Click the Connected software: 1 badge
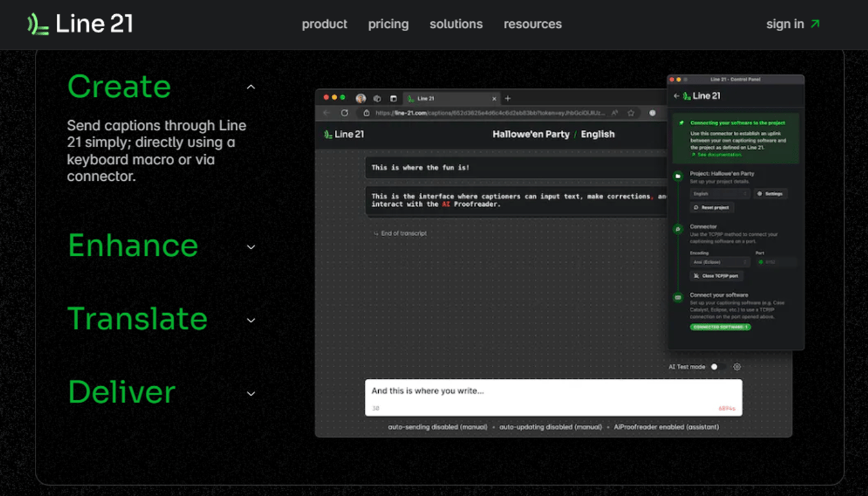Viewport: 868px width, 496px height. 720,327
